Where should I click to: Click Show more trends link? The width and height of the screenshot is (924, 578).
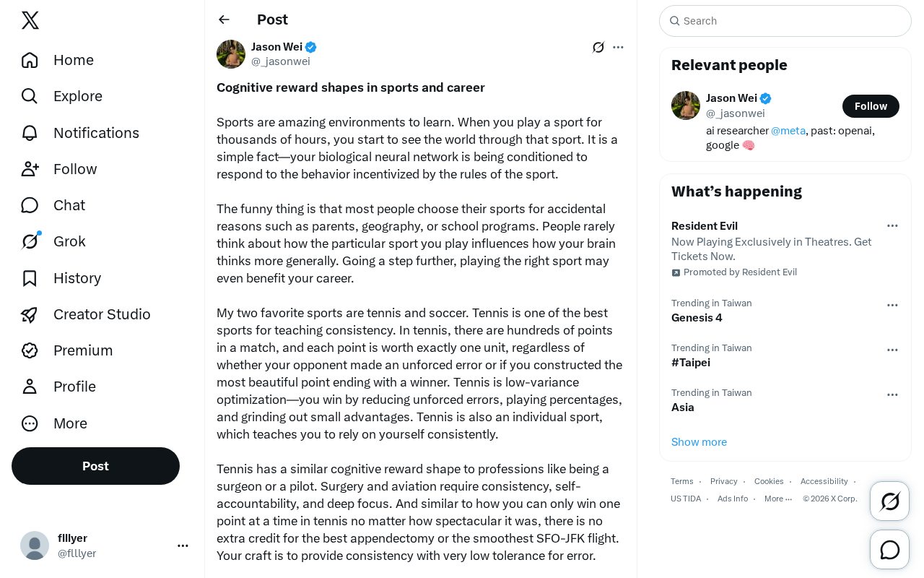(x=699, y=442)
